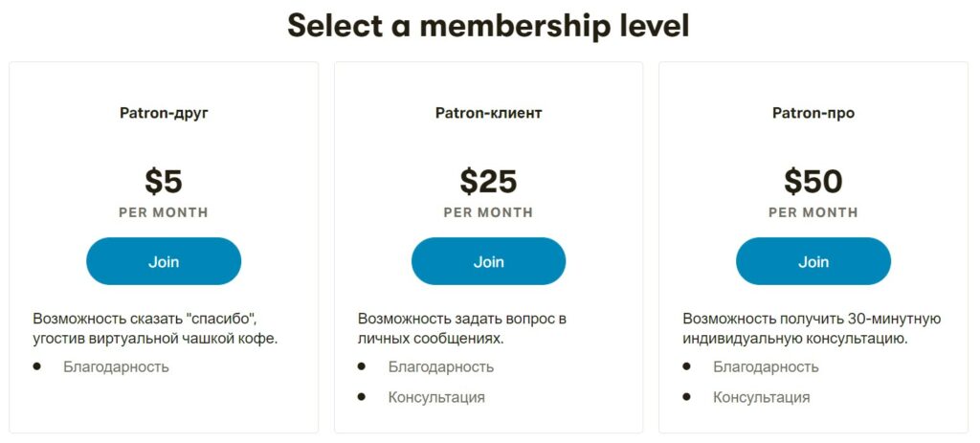Click the $5 price label
The height and width of the screenshot is (443, 980).
coord(164,181)
